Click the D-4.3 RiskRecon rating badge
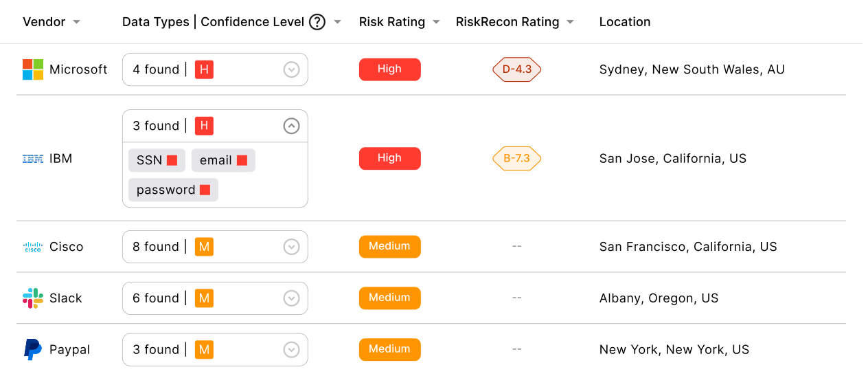This screenshot has height=376, width=868. tap(517, 69)
